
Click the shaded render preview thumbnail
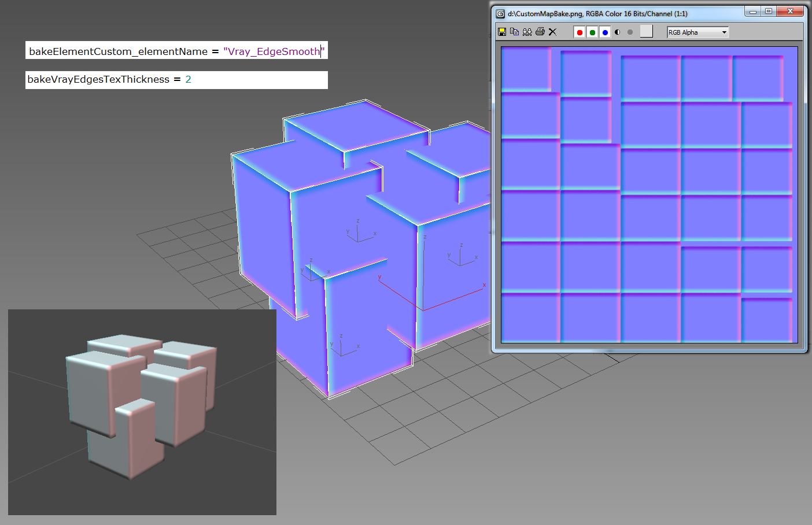[142, 412]
